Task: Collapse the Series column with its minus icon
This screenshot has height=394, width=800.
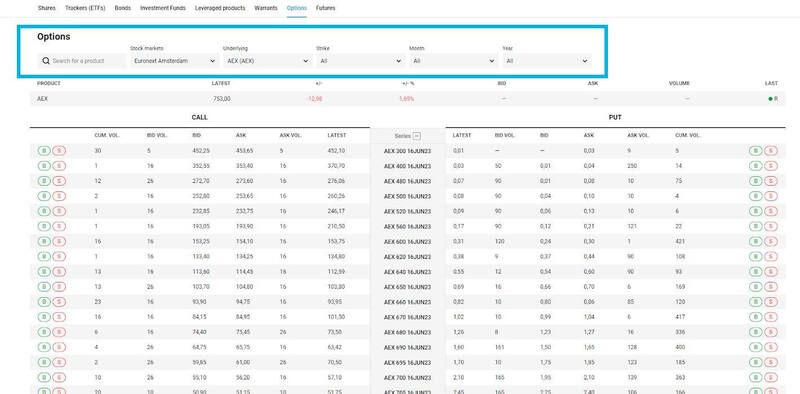Action: [x=417, y=136]
